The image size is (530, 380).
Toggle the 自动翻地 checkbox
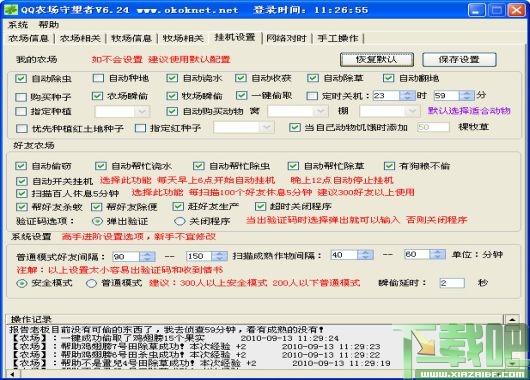pyautogui.click(x=388, y=78)
